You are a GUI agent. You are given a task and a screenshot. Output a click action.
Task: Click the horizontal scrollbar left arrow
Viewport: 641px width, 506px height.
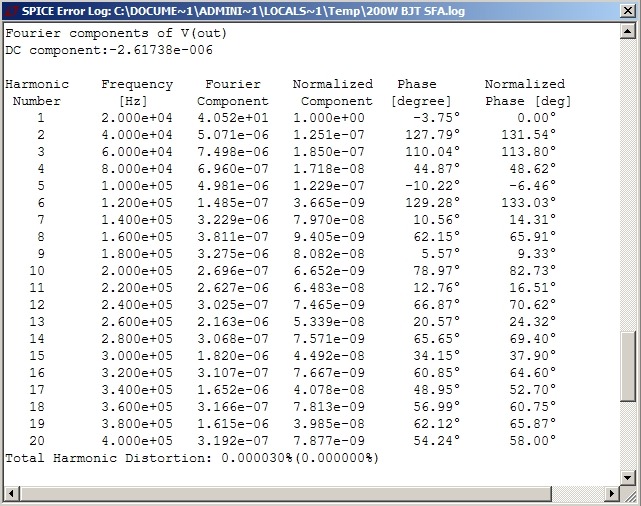tap(11, 493)
